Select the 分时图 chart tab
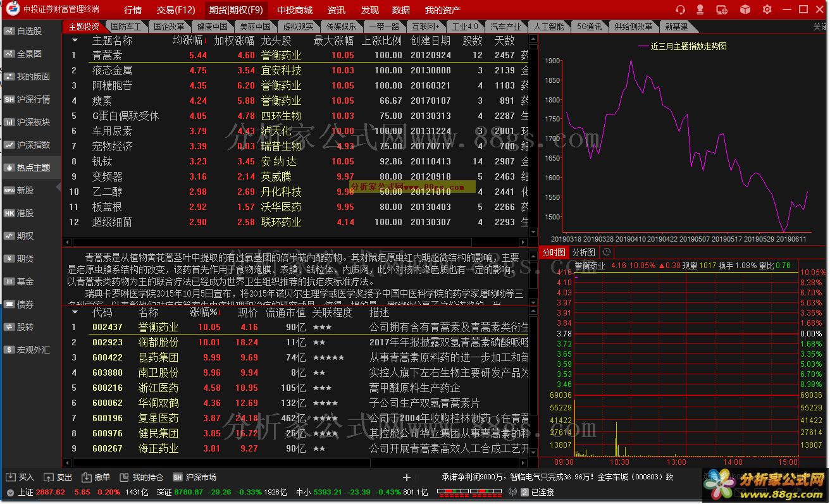 pos(554,252)
